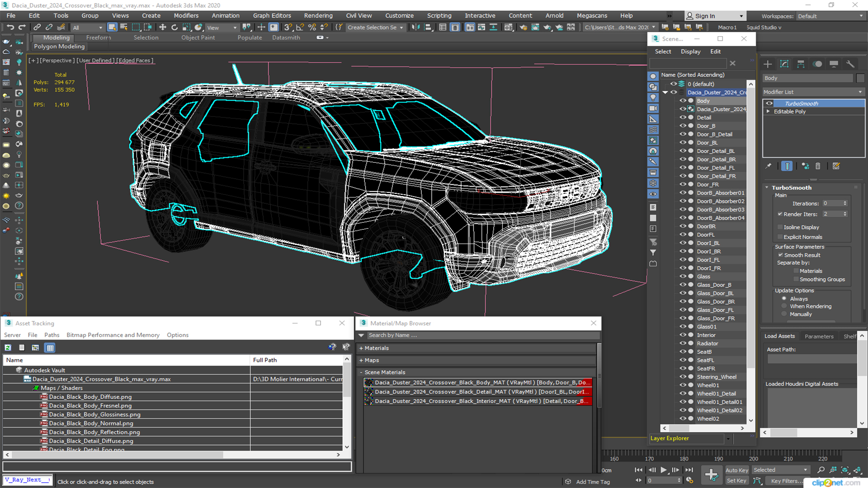Expand Materials section in Material Browser
Image resolution: width=868 pixels, height=488 pixels.
(x=361, y=348)
